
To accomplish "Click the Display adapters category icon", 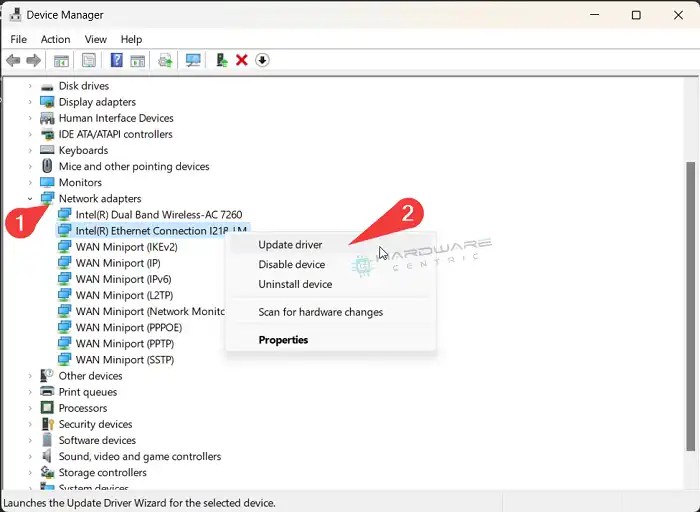I will coord(47,102).
